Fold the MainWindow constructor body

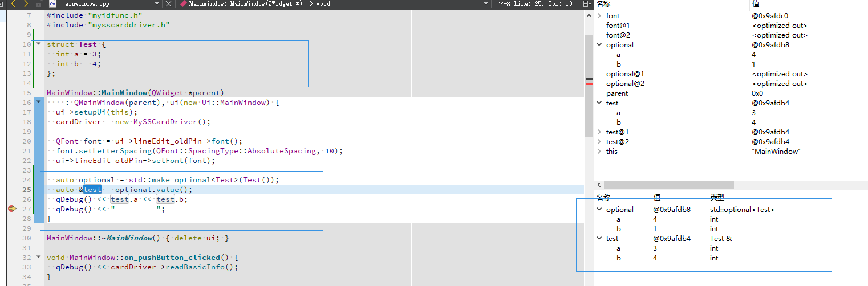coord(38,103)
